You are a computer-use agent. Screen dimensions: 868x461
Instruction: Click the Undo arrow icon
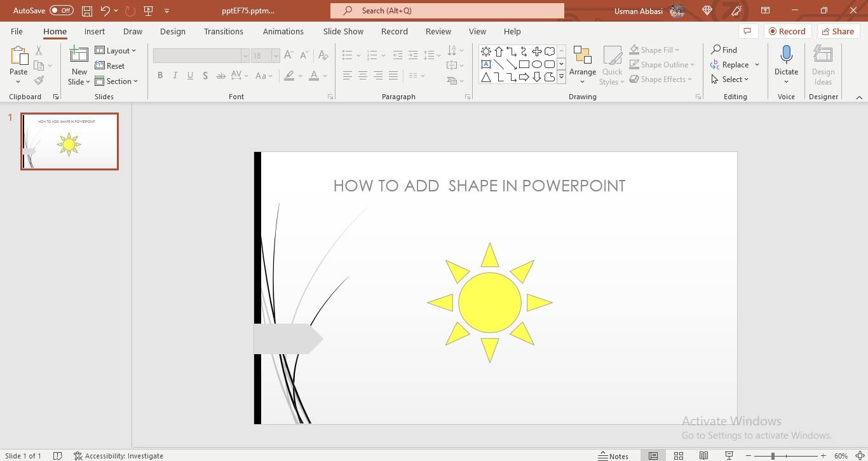click(x=105, y=11)
